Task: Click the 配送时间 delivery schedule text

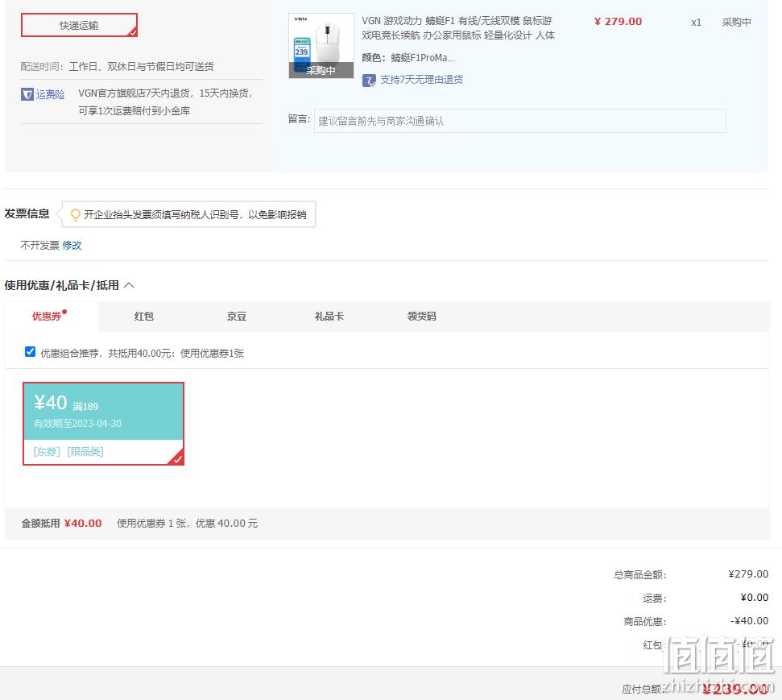Action: [118, 66]
